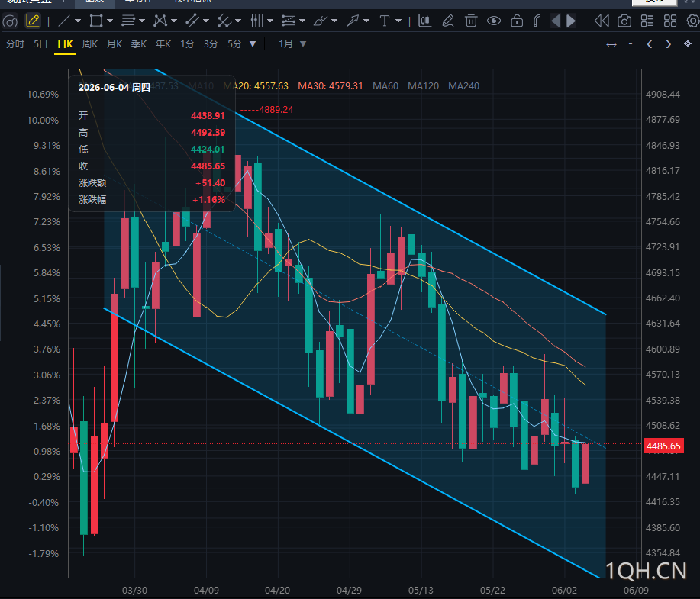The height and width of the screenshot is (599, 700).
Task: Expand the wave pattern tool dropdown
Action: click(174, 21)
